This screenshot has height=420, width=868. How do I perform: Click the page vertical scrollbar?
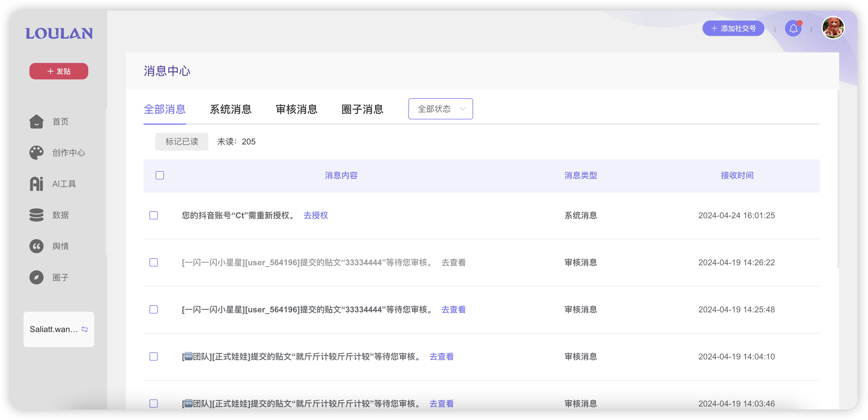click(838, 179)
